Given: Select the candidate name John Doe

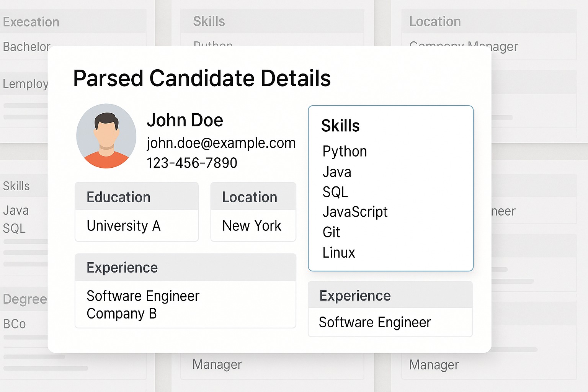Looking at the screenshot, I should point(185,120).
